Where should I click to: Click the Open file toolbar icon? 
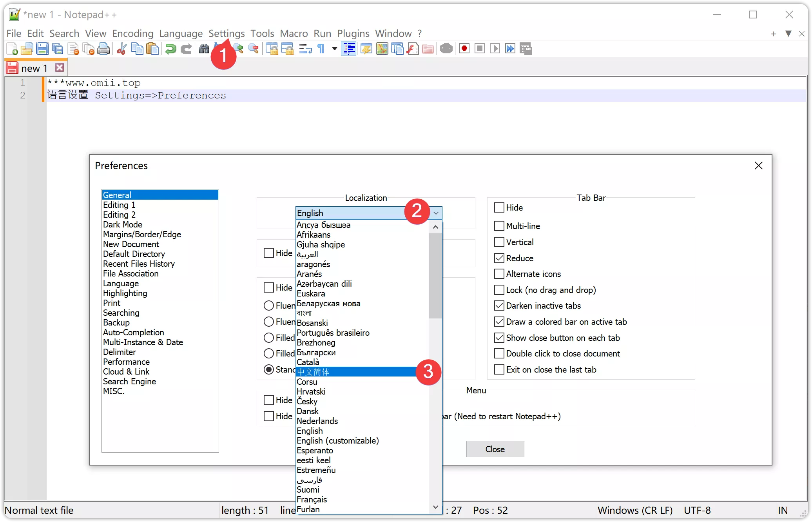pyautogui.click(x=27, y=49)
